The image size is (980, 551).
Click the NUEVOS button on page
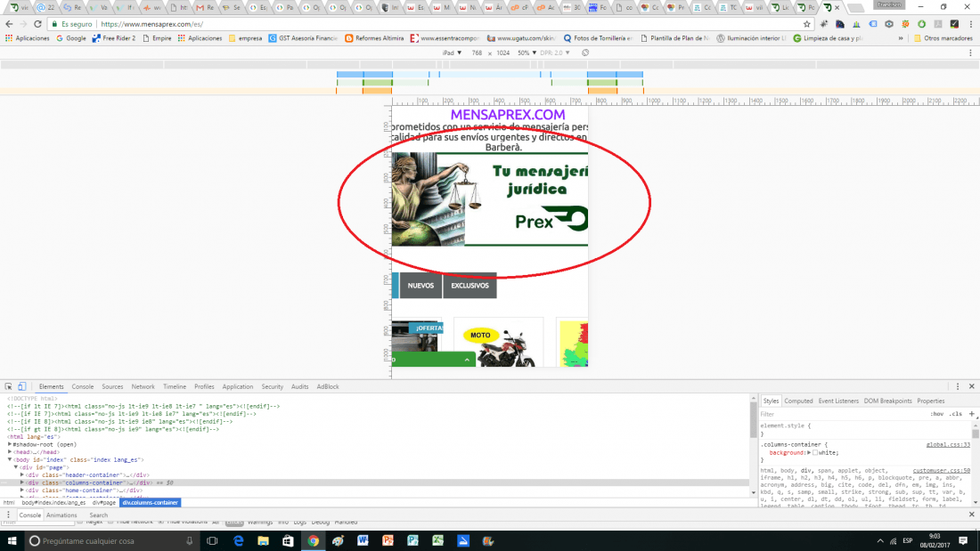[421, 286]
